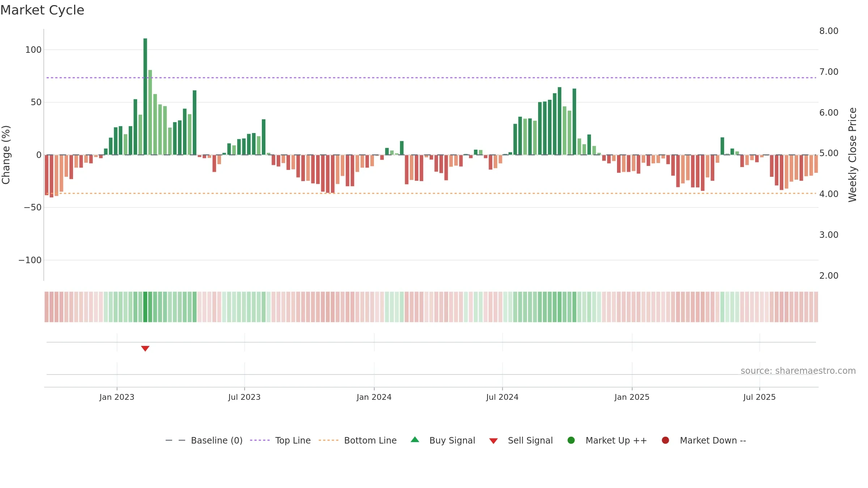This screenshot has height=488, width=868.
Task: Click the −50 tick on left axis
Action: click(x=33, y=207)
